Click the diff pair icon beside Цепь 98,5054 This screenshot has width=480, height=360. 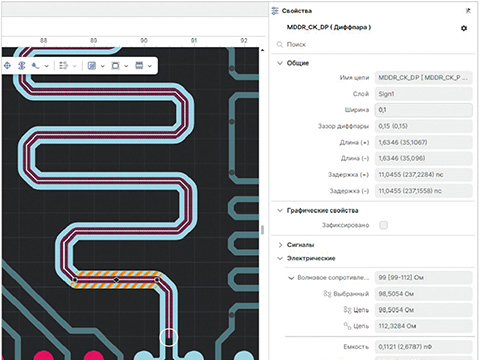point(347,310)
